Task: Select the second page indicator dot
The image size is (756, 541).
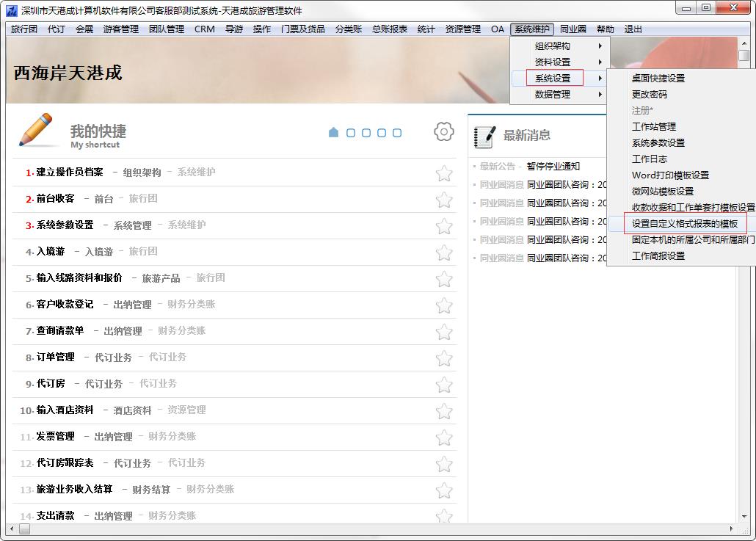Action: (351, 133)
